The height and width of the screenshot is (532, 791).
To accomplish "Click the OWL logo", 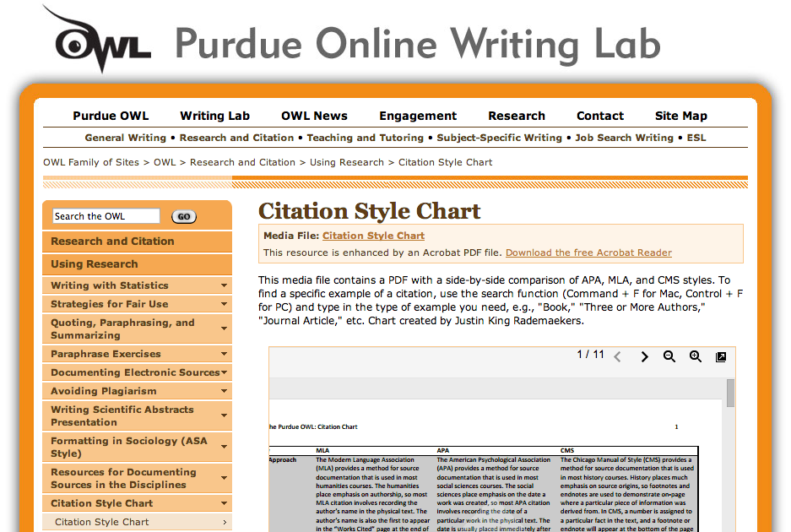I will [x=97, y=40].
